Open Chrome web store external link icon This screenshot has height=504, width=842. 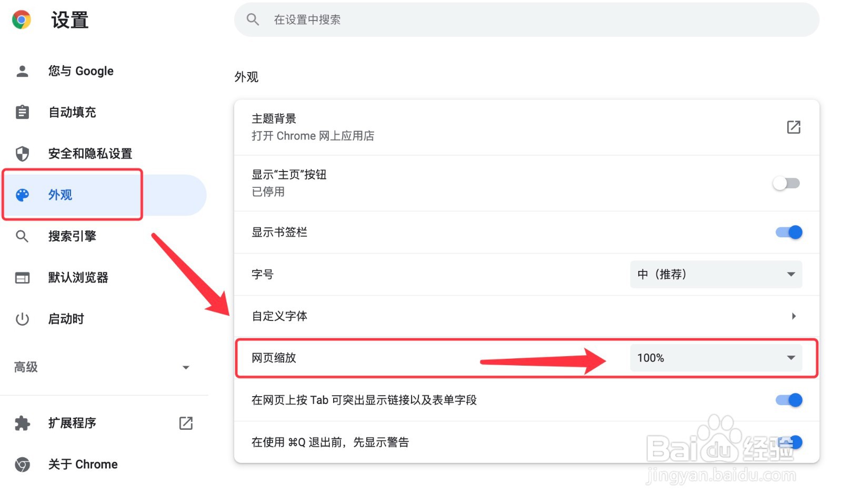pyautogui.click(x=794, y=127)
